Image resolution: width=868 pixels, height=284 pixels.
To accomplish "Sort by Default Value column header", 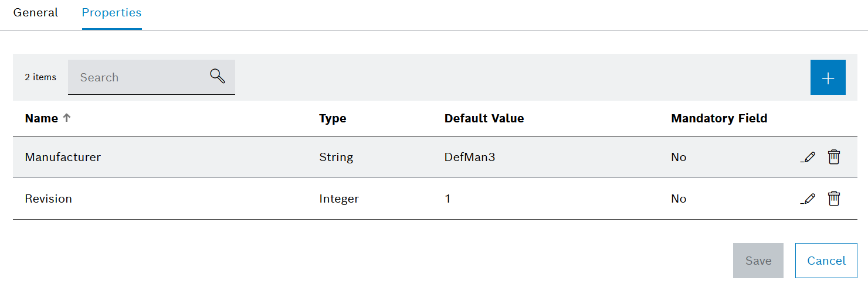I will pyautogui.click(x=484, y=118).
